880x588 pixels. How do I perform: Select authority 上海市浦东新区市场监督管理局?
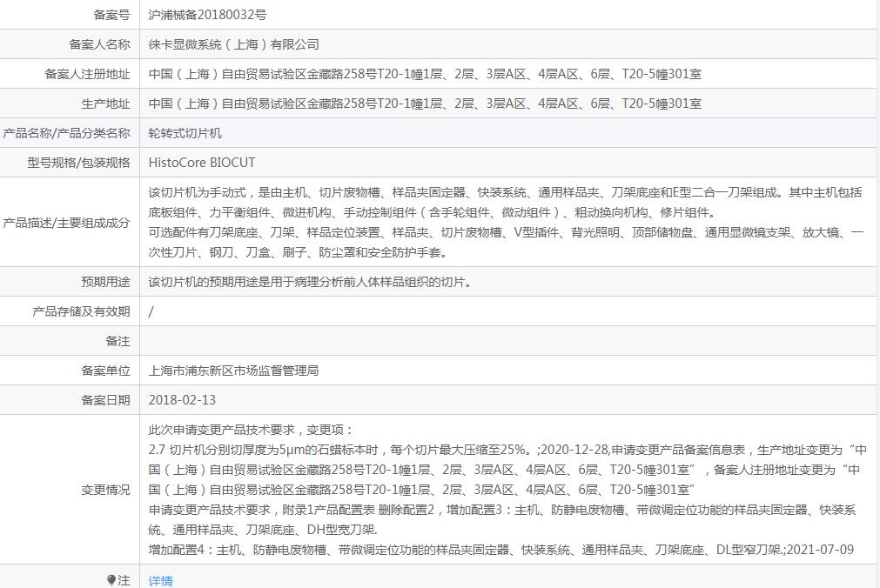pos(233,371)
